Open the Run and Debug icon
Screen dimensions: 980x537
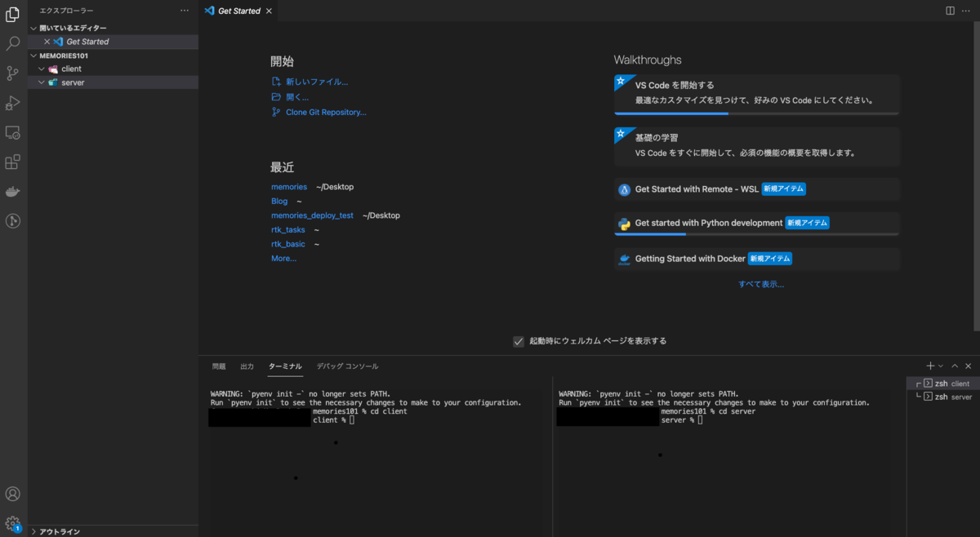(13, 103)
